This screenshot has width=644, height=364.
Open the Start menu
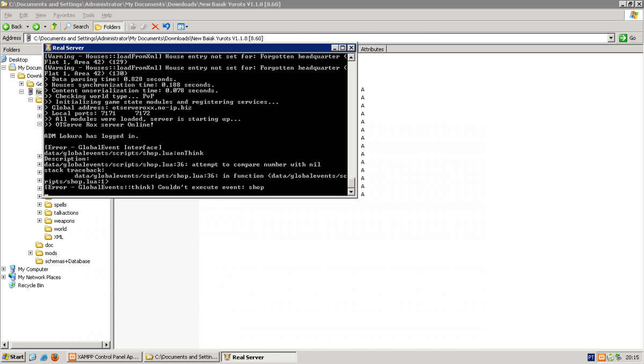click(x=13, y=356)
